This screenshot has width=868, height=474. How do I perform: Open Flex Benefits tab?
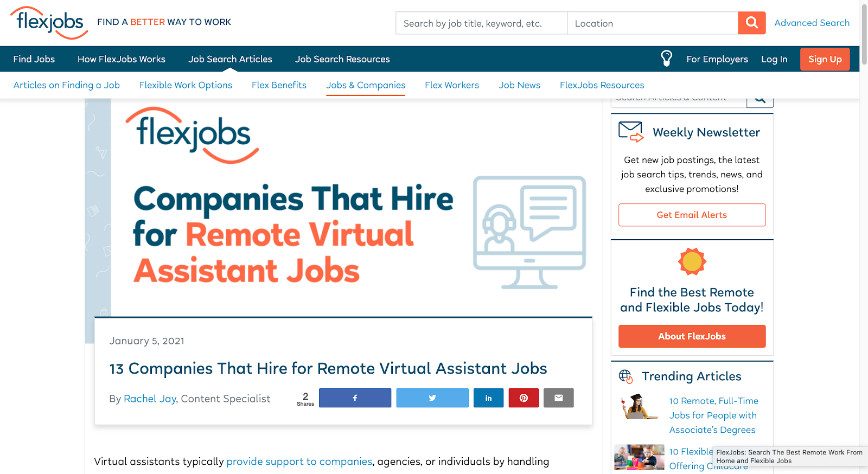(x=279, y=85)
